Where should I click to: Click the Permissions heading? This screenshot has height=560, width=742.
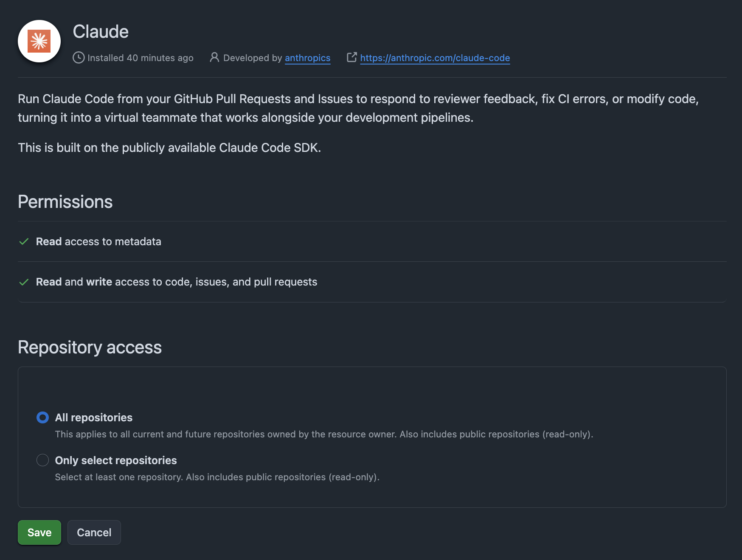[65, 202]
